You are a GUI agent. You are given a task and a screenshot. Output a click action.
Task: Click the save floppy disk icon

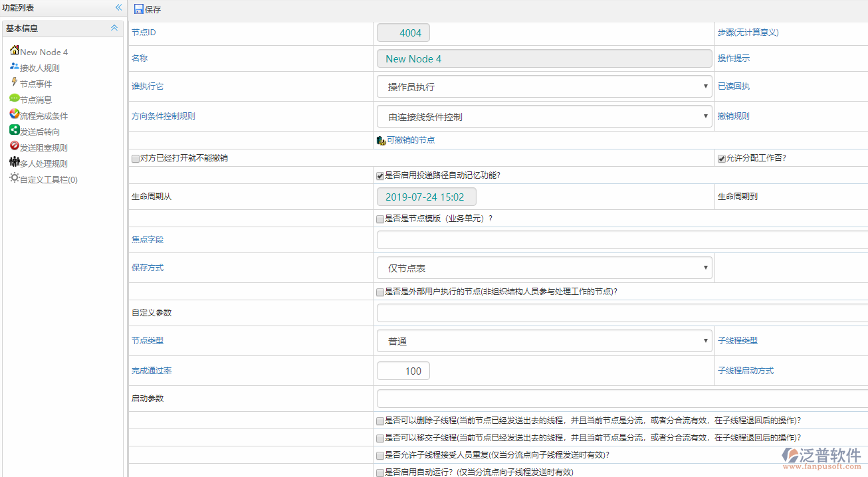pyautogui.click(x=138, y=9)
